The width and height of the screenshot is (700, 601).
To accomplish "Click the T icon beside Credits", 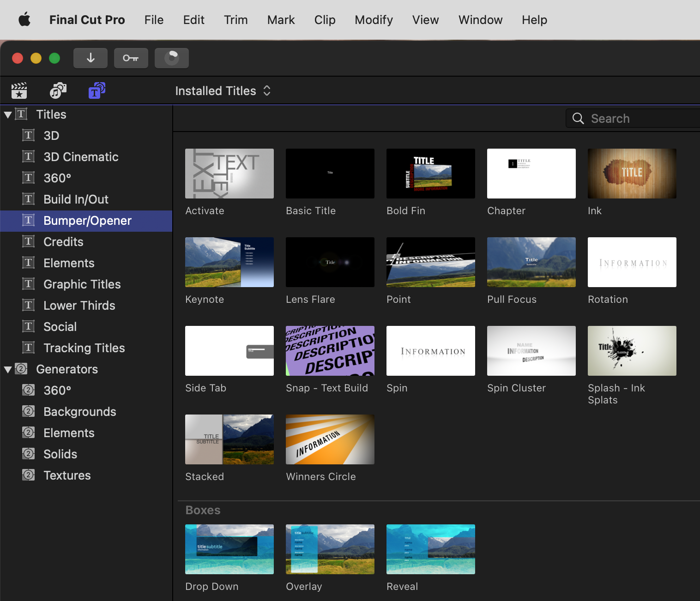I will [x=29, y=241].
